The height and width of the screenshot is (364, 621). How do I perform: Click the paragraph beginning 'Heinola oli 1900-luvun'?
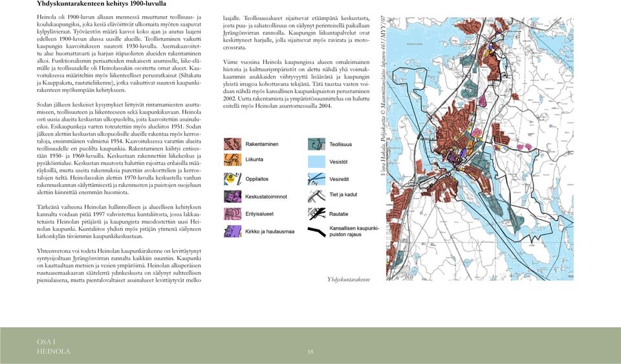[x=119, y=54]
